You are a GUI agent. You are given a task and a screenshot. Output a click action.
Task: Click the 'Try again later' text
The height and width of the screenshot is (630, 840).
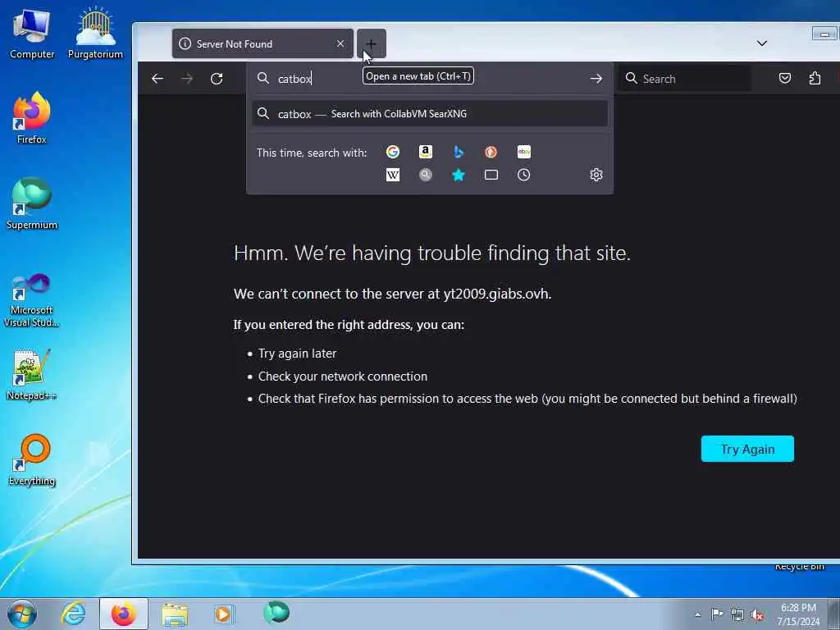point(297,354)
